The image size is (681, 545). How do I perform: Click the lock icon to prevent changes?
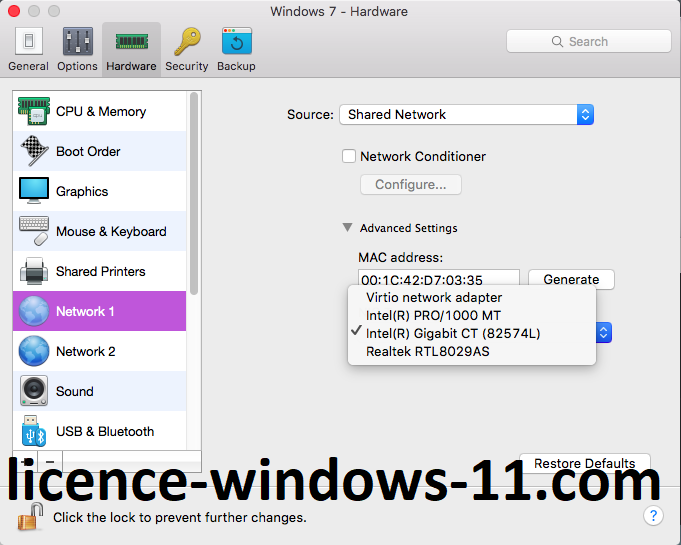pyautogui.click(x=31, y=517)
